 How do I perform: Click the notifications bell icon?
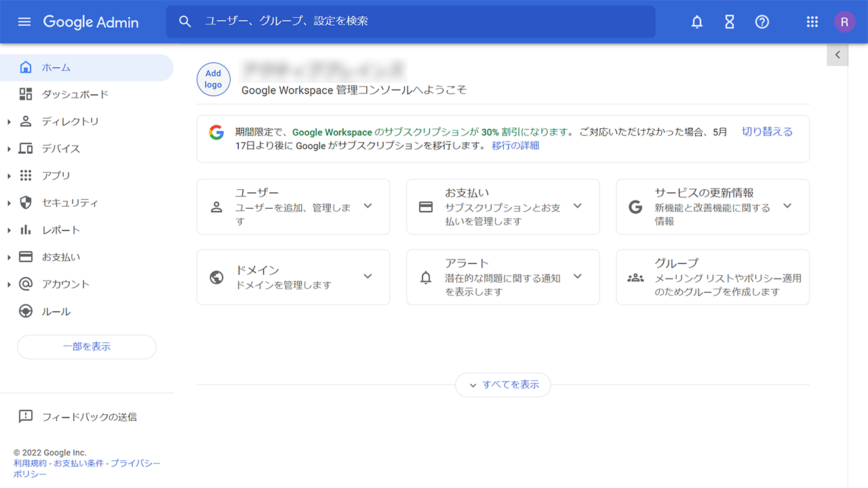pyautogui.click(x=696, y=22)
